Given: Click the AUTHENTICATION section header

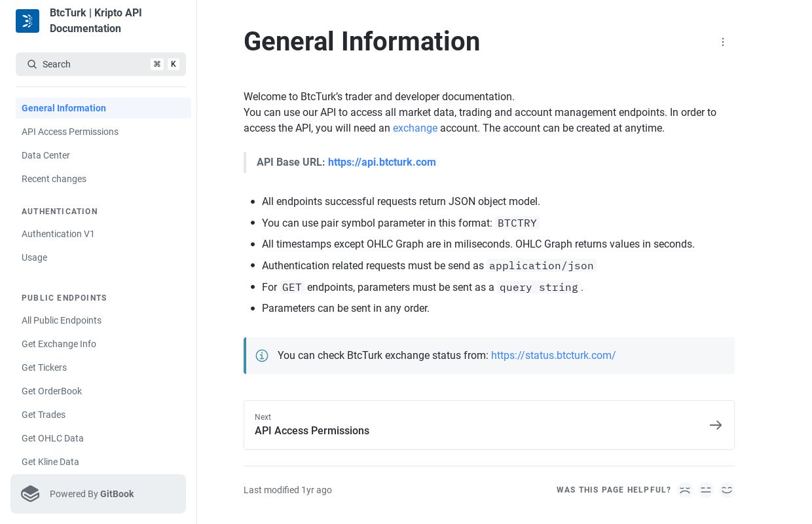Looking at the screenshot, I should click(x=60, y=212).
